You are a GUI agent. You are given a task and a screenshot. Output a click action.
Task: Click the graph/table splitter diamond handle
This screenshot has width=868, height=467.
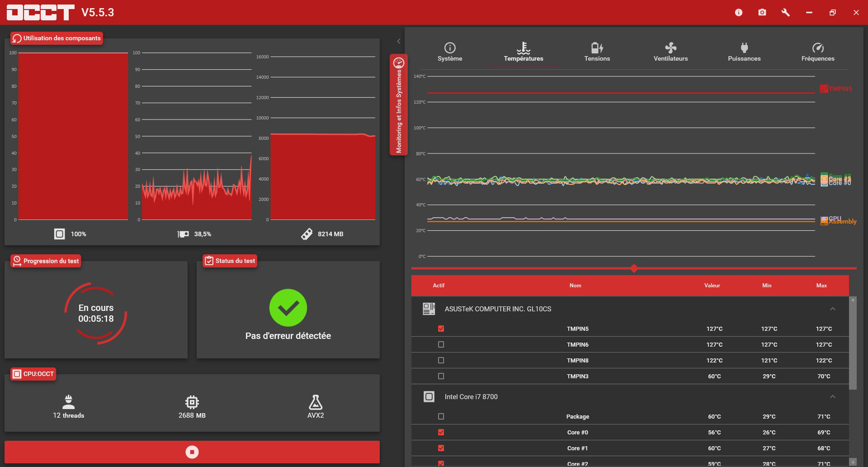634,268
